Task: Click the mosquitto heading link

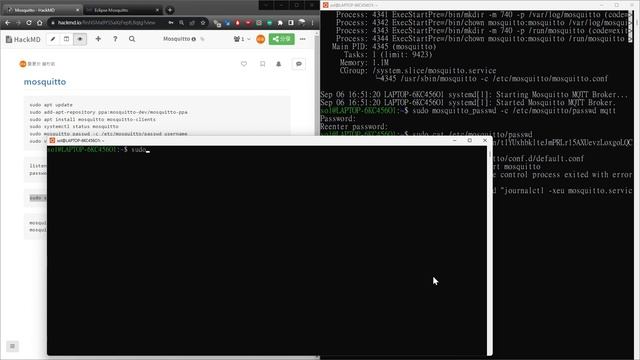Action: pos(45,82)
